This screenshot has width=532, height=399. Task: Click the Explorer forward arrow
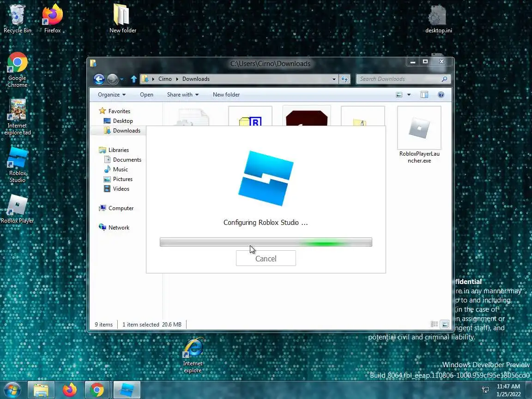coord(112,79)
